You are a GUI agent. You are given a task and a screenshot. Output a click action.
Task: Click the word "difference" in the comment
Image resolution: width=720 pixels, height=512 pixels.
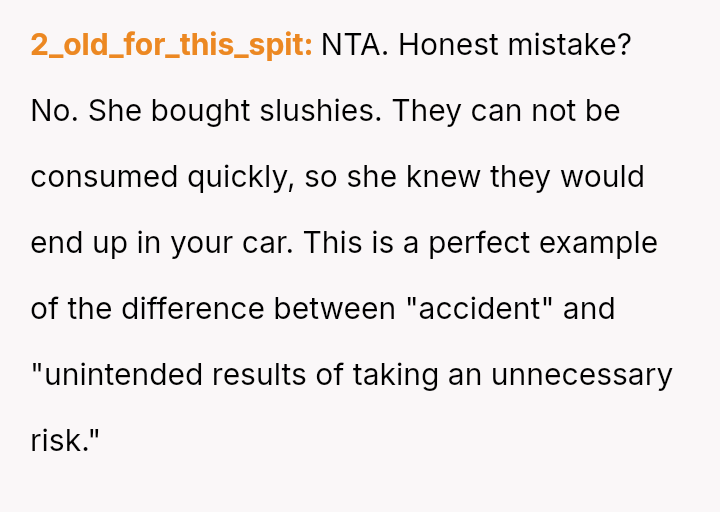(x=183, y=309)
